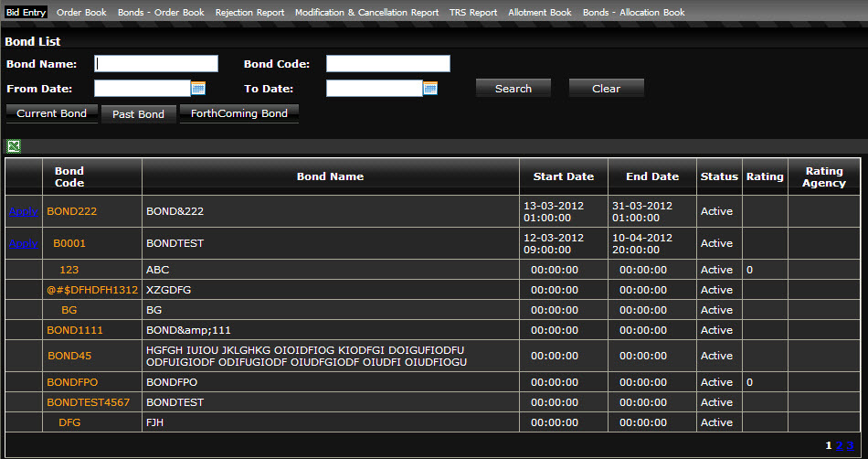Viewport: 868px width, 459px height.
Task: Show Current Bond list
Action: [51, 113]
